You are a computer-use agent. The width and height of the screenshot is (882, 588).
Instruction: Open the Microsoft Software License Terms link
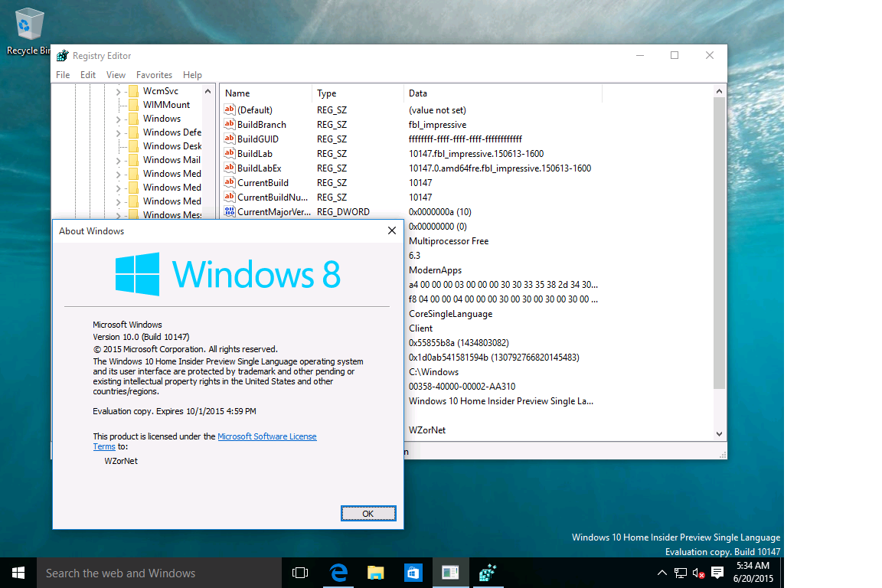(x=267, y=436)
